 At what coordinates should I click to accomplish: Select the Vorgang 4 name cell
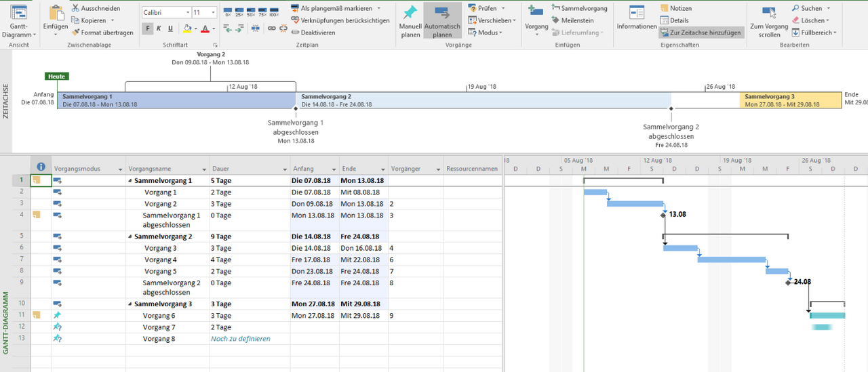(x=160, y=260)
